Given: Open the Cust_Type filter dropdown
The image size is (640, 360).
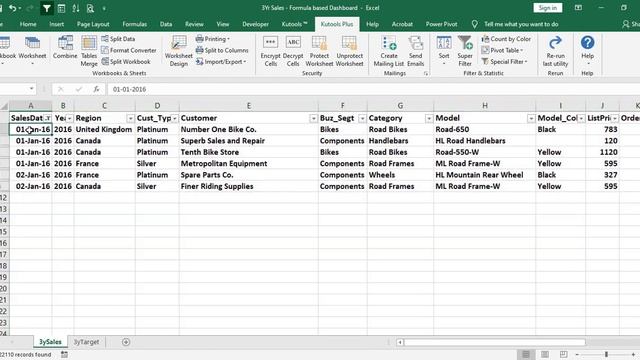Looking at the screenshot, I should point(174,118).
